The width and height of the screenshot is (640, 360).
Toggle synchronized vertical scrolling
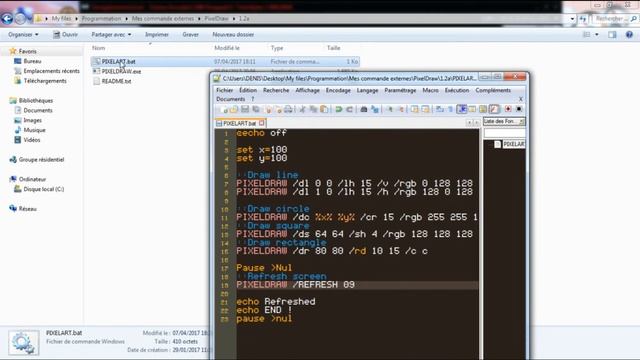(415, 109)
